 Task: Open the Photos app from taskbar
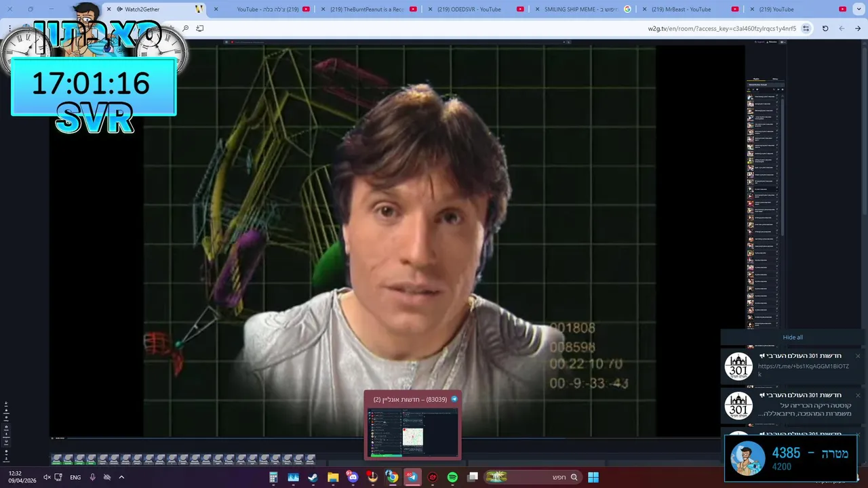(294, 477)
